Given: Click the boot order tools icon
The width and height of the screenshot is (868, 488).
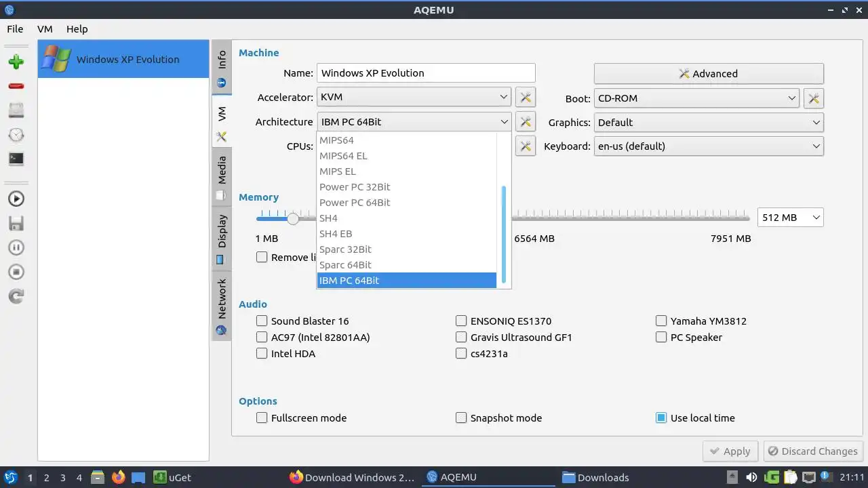Looking at the screenshot, I should 813,98.
